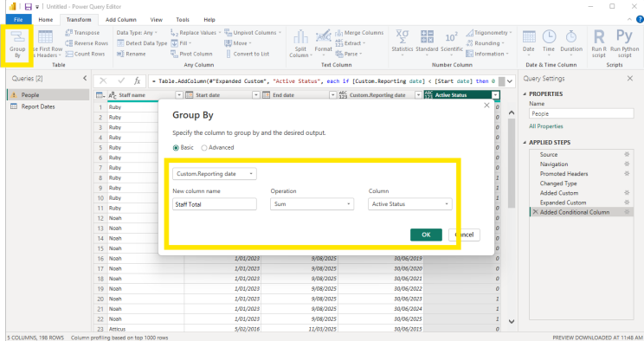Open settings gear for Source step
This screenshot has height=341, width=644.
click(627, 154)
